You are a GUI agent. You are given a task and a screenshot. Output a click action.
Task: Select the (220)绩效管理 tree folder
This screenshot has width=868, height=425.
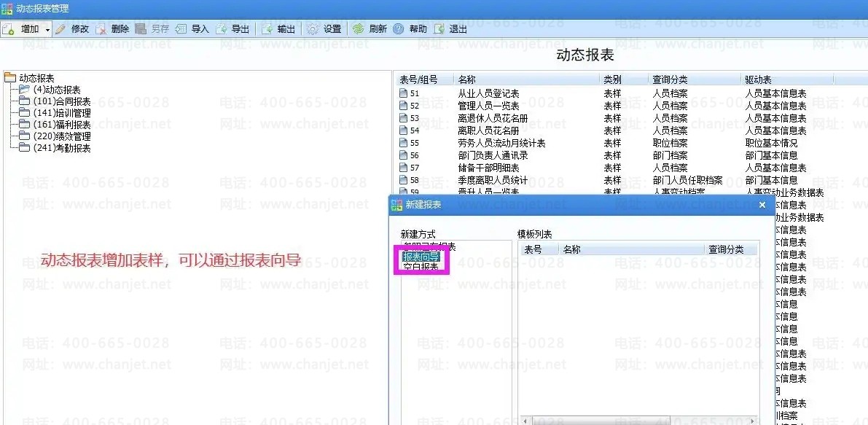click(61, 136)
